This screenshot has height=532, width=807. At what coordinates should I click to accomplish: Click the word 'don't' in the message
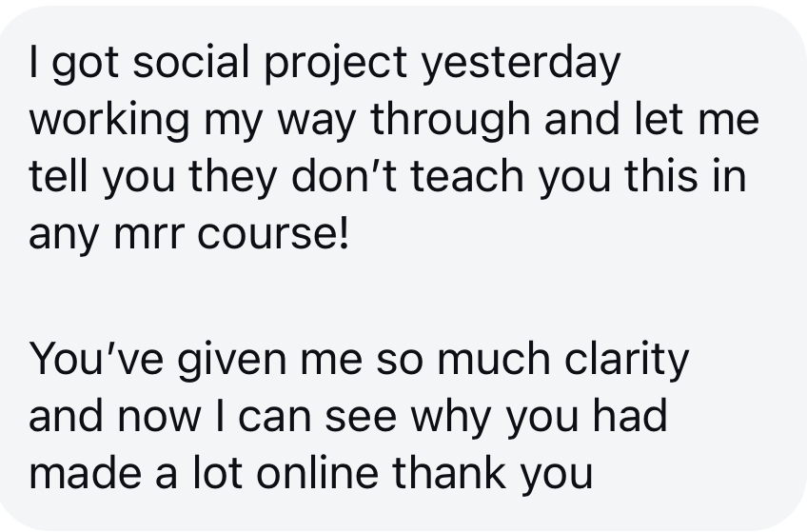tap(344, 175)
